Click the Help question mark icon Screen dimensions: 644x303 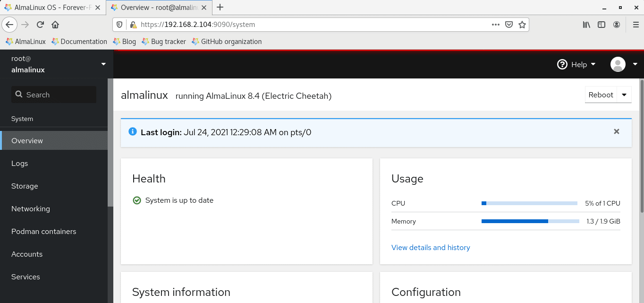point(562,64)
